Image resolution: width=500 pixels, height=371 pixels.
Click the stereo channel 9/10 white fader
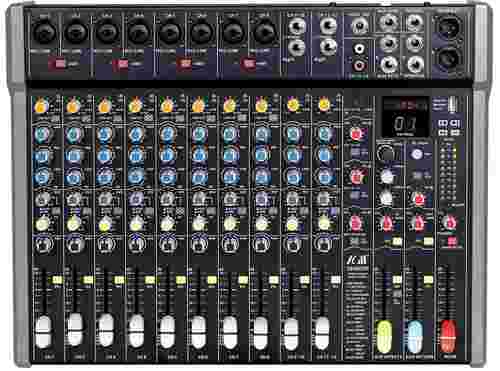(291, 334)
